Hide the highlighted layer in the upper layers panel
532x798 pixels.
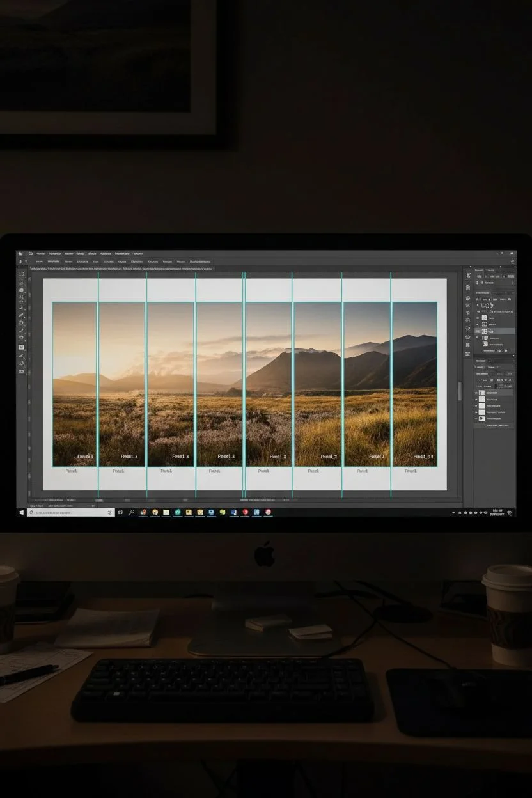pos(477,331)
